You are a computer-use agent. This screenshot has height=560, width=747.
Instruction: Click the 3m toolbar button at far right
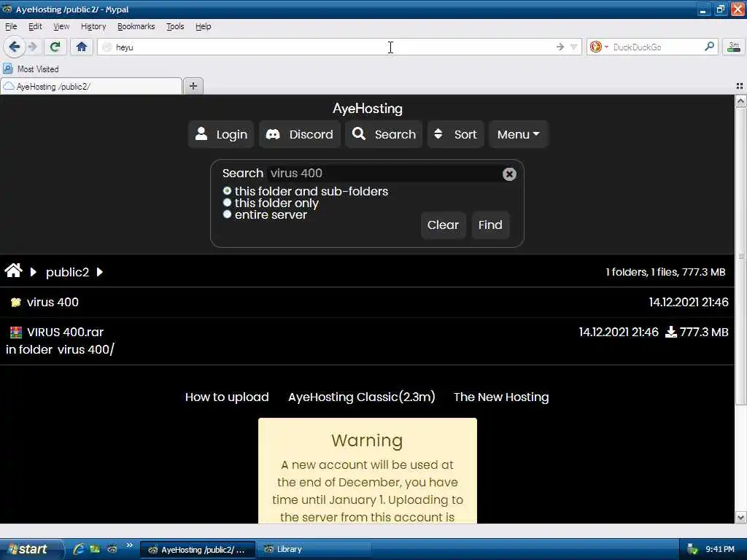pos(734,47)
